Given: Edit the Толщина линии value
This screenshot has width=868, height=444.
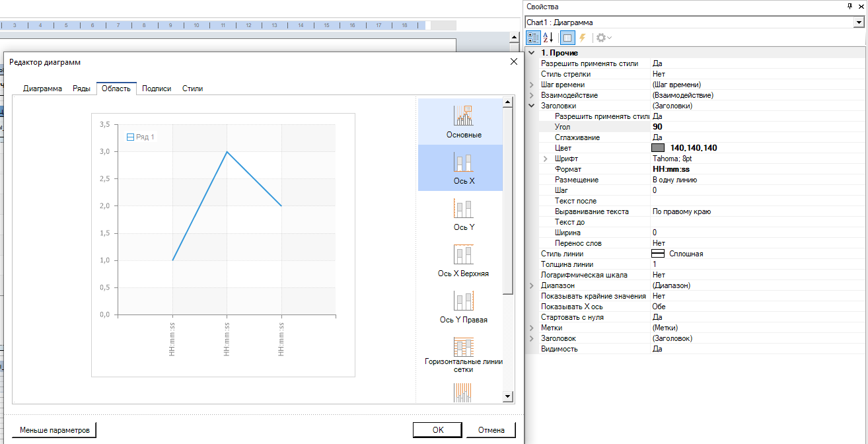Looking at the screenshot, I should pyautogui.click(x=758, y=264).
